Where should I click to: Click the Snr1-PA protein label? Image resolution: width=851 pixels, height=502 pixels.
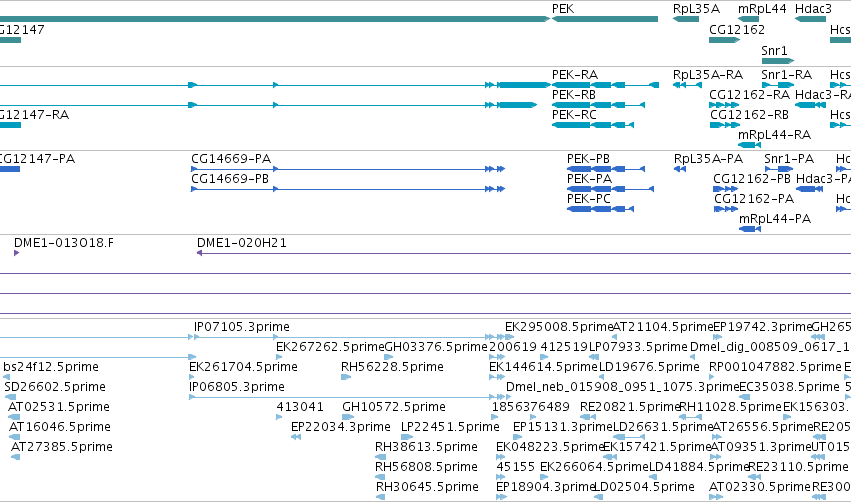tap(789, 158)
